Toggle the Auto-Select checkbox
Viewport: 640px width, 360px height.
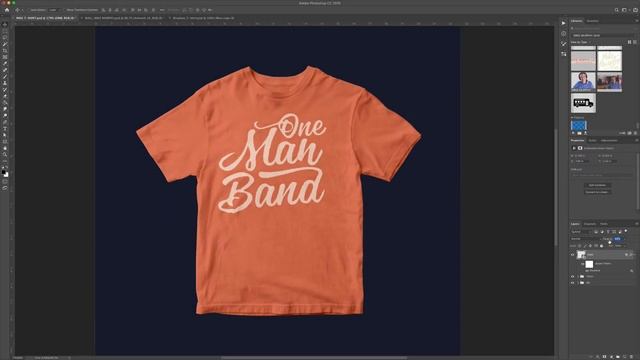(29, 10)
